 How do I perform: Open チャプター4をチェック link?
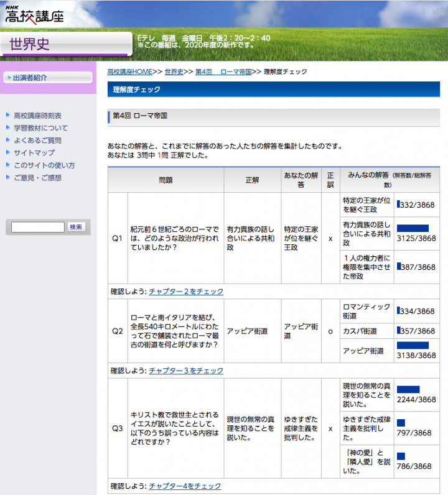[184, 486]
